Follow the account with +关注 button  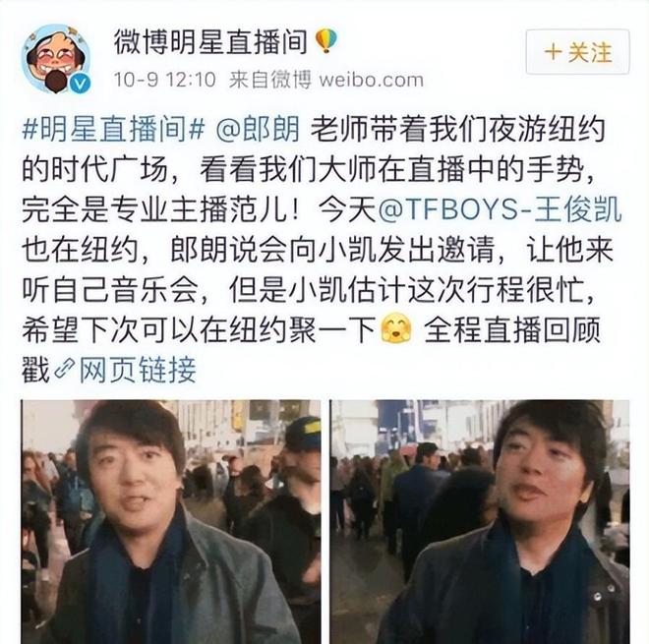click(578, 52)
